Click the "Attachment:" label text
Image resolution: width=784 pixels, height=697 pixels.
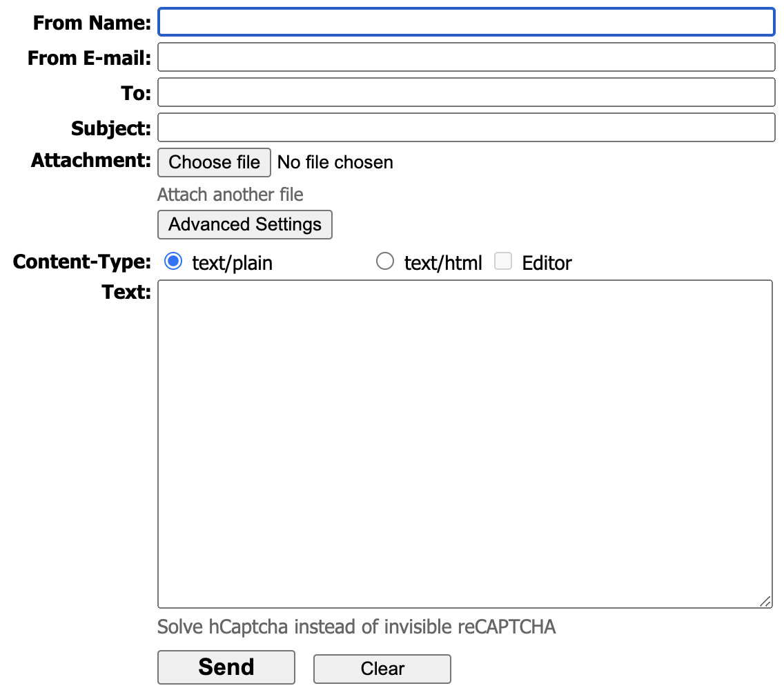click(90, 161)
